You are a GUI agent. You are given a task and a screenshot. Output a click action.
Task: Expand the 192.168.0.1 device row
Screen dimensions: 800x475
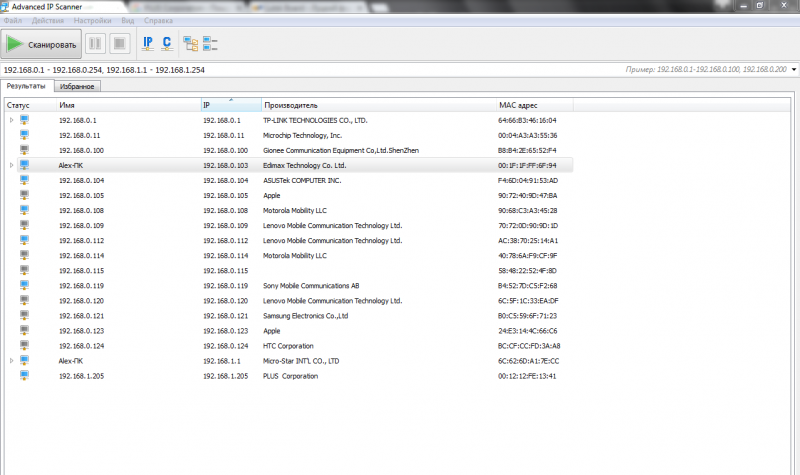tap(12, 120)
